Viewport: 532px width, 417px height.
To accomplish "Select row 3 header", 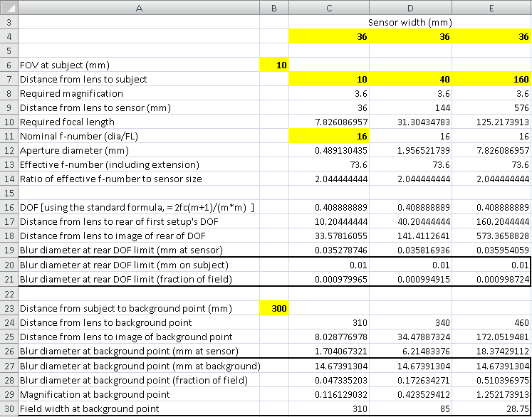I will (9, 22).
